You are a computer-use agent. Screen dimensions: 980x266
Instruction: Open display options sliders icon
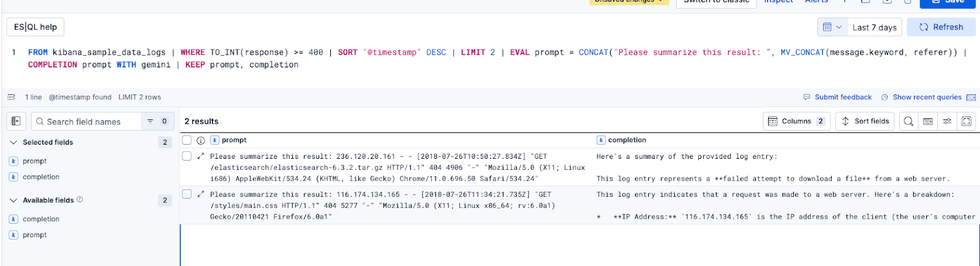pos(947,121)
